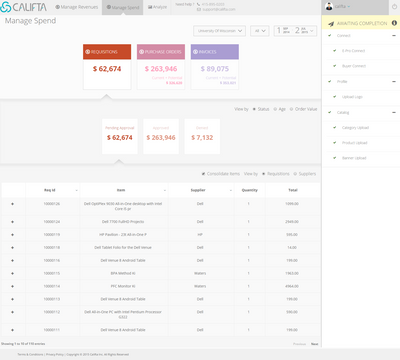The width and height of the screenshot is (400, 360).
Task: Select the Invoices summary card
Action: coord(215,67)
